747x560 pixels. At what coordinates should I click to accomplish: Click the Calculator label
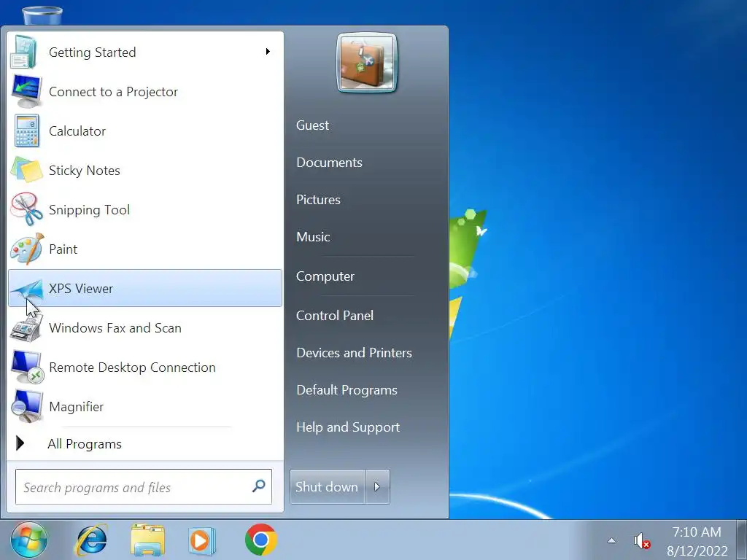(77, 131)
